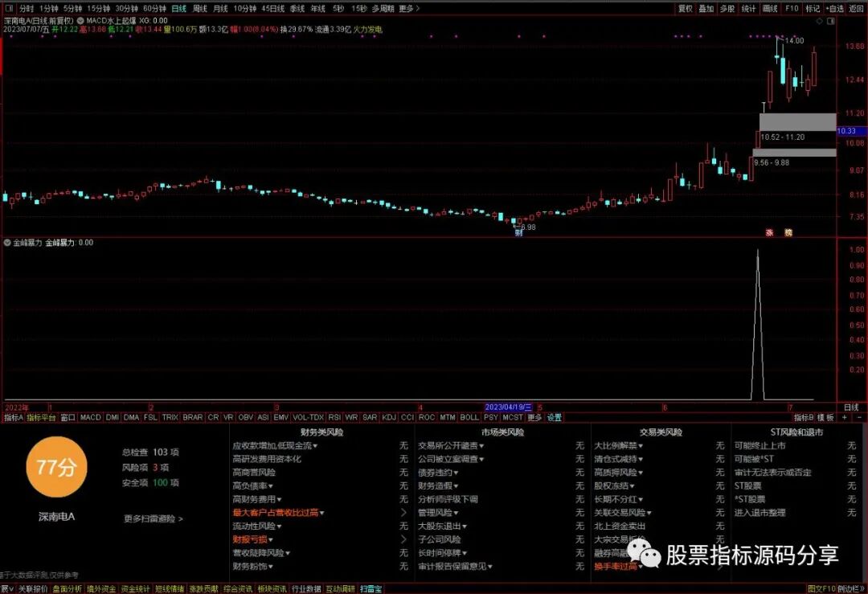The height and width of the screenshot is (594, 868).
Task: Click the 标记 toolbar button
Action: pyautogui.click(x=813, y=8)
